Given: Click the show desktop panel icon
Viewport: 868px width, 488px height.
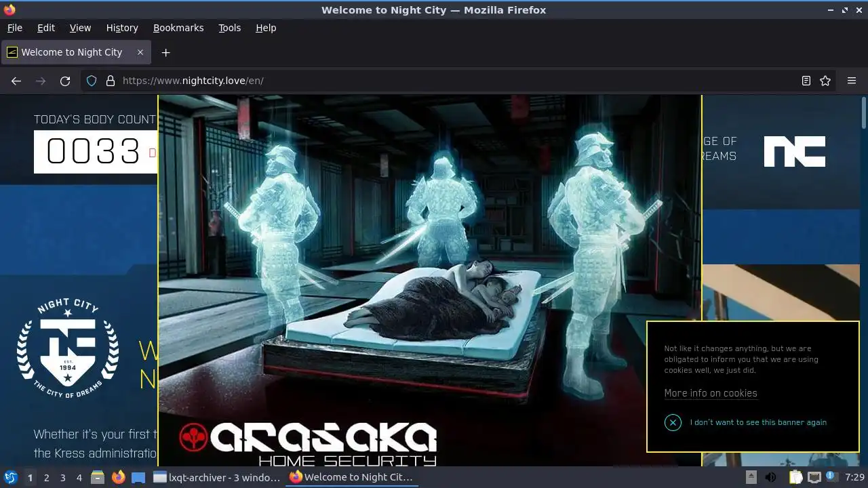Looking at the screenshot, I should (x=138, y=477).
